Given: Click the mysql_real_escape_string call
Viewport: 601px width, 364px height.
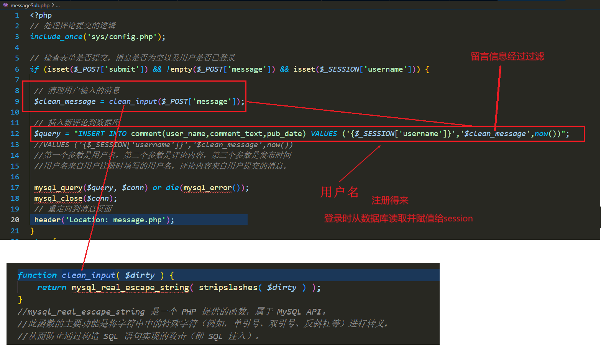Looking at the screenshot, I should [130, 287].
